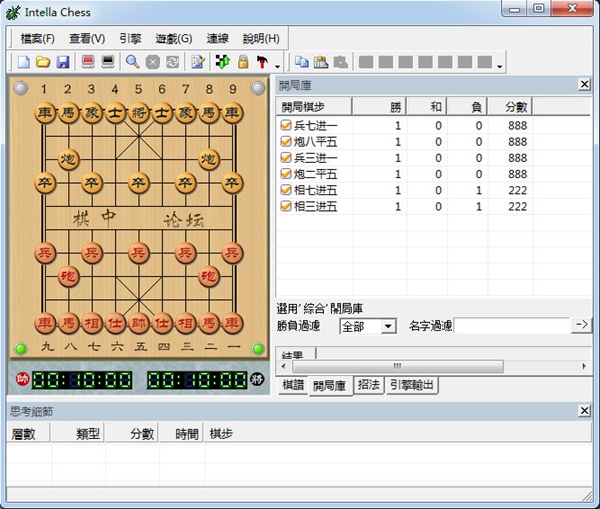Click the black-screen computer icon in toolbar
600x509 pixels.
(x=108, y=62)
